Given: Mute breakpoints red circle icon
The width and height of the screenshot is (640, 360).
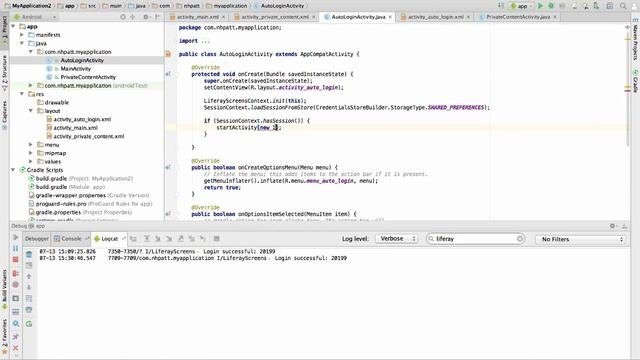Looking at the screenshot, I should point(16,285).
